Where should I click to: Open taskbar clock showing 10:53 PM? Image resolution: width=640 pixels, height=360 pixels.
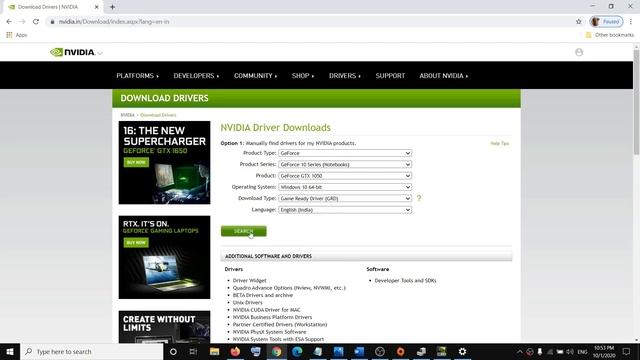[x=604, y=351]
